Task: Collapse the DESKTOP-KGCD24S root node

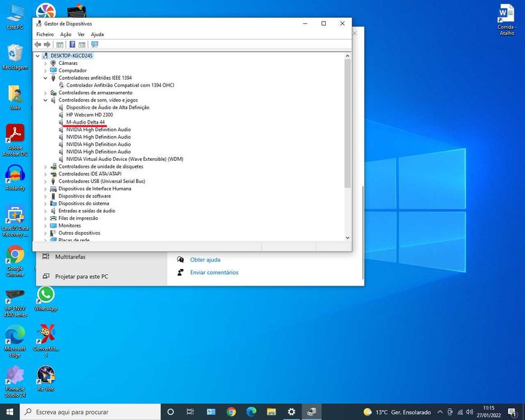Action: (x=38, y=56)
